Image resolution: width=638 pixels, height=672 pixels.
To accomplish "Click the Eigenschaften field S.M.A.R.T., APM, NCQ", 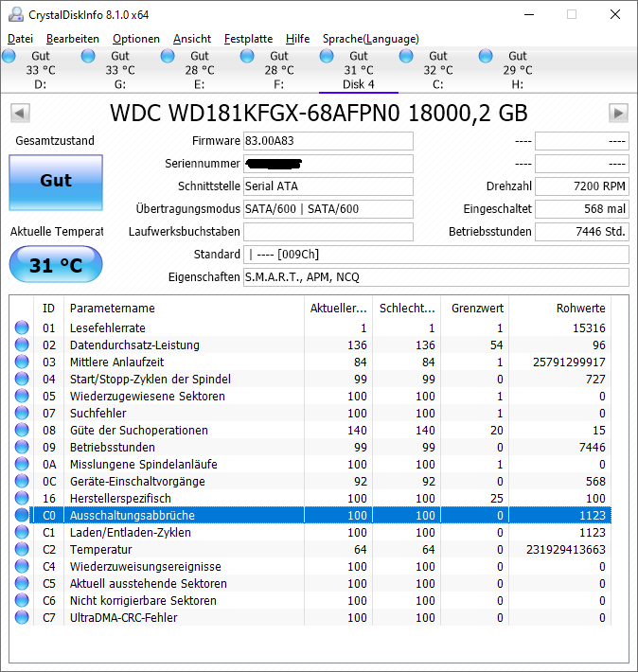I will pos(436,277).
